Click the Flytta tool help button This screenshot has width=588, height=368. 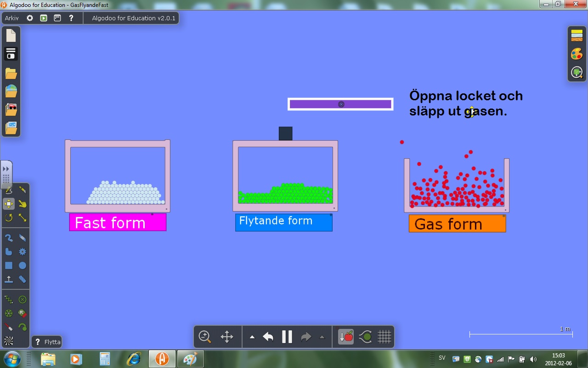click(38, 342)
